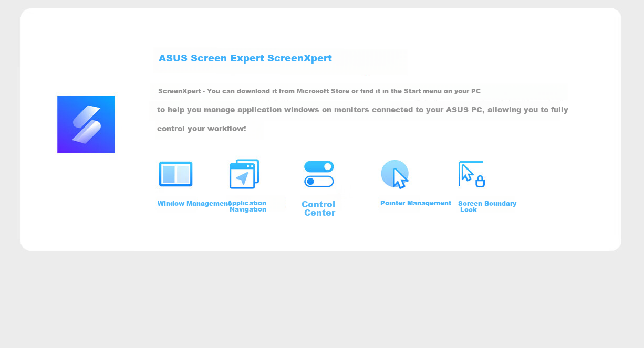This screenshot has width=644, height=348.
Task: Click the Window Management label
Action: (194, 204)
